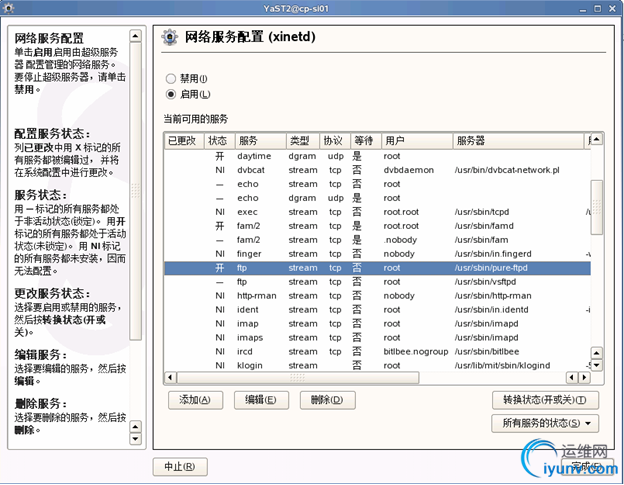
Task: Select the exec service row
Action: (377, 212)
